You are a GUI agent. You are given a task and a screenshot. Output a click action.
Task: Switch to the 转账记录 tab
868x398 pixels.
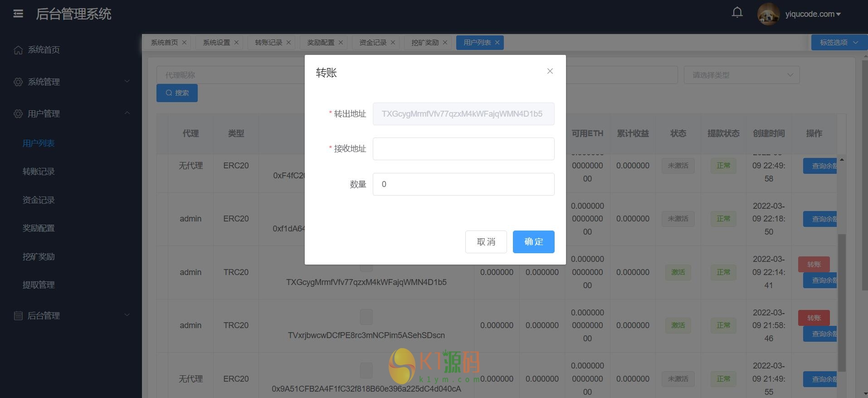pyautogui.click(x=268, y=43)
